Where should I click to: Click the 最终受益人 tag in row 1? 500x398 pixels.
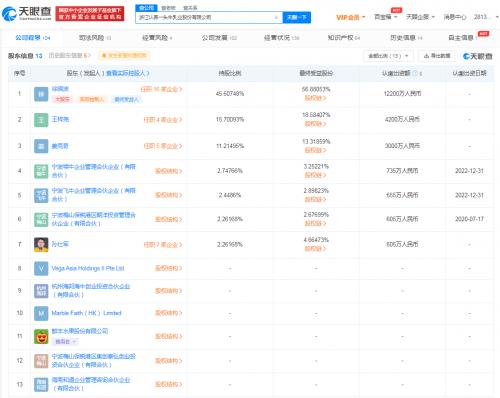126,99
